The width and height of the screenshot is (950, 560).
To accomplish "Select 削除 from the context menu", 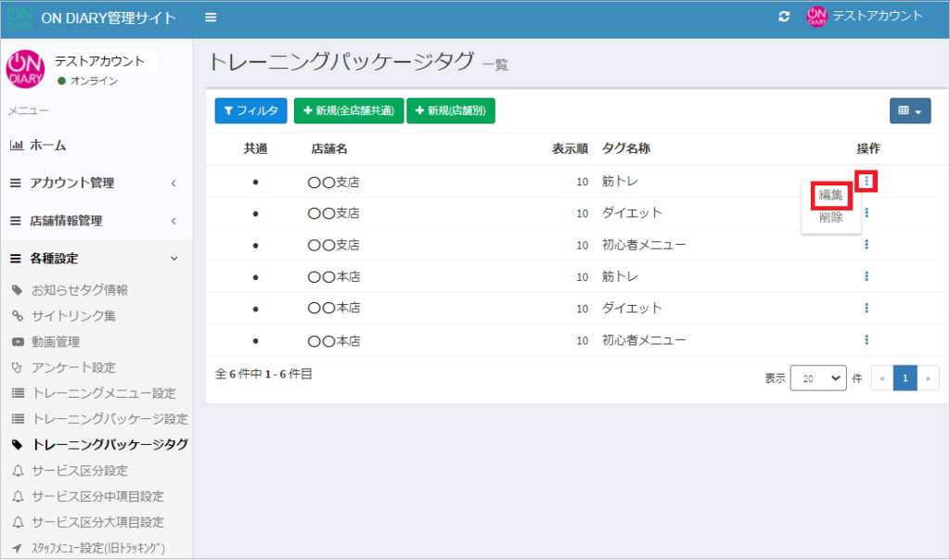I will [x=830, y=218].
